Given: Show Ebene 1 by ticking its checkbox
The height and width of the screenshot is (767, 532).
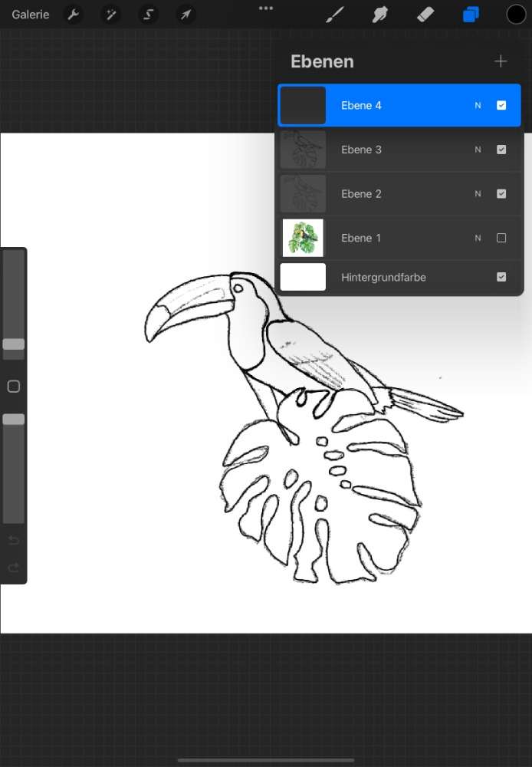Looking at the screenshot, I should (x=501, y=238).
